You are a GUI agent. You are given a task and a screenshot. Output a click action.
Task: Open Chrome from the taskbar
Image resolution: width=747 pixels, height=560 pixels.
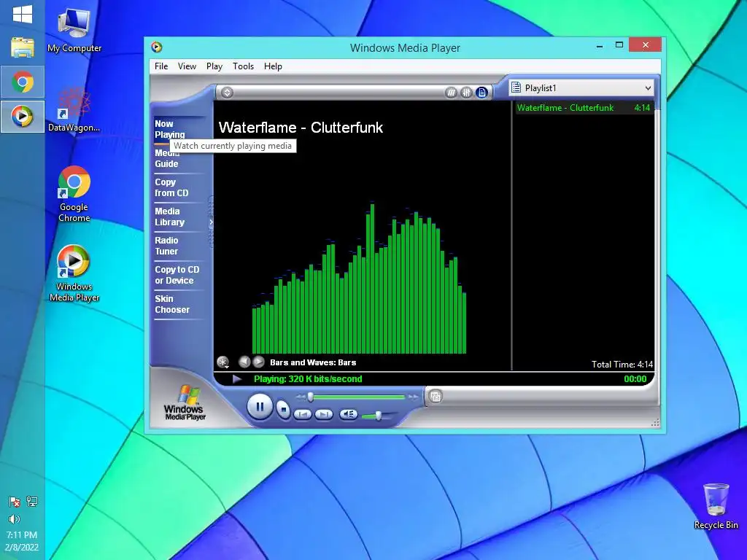pos(23,82)
